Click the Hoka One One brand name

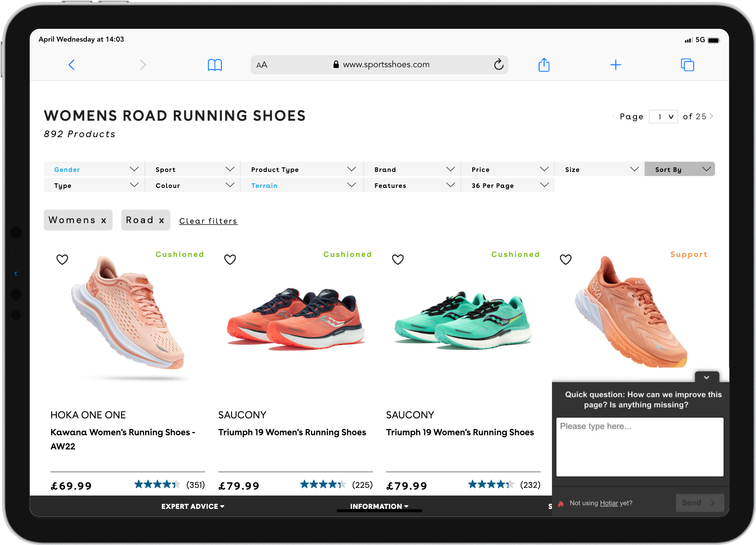point(88,415)
